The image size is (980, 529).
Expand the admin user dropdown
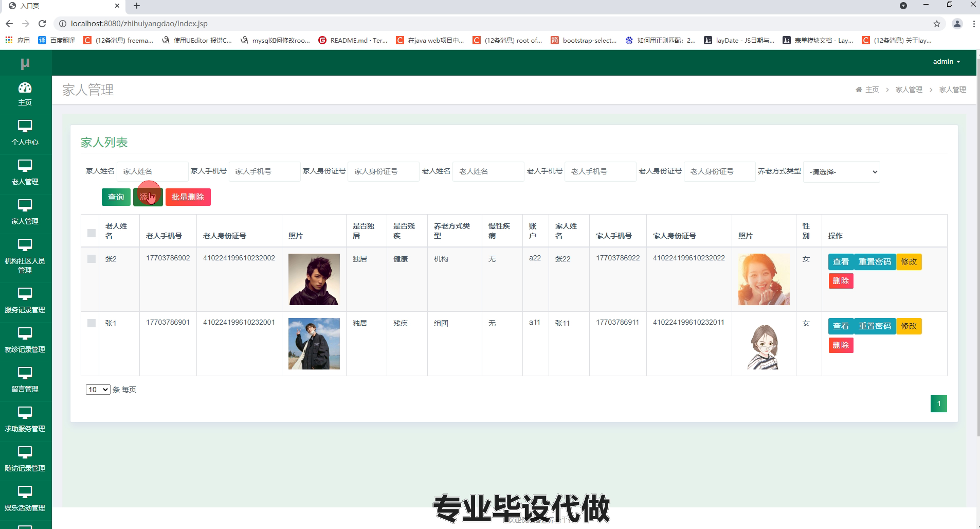tap(947, 61)
